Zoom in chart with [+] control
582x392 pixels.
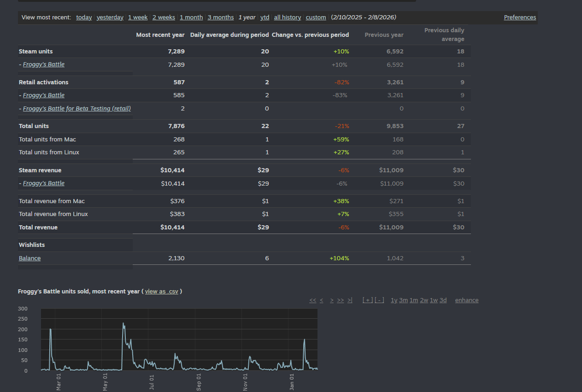(x=368, y=300)
